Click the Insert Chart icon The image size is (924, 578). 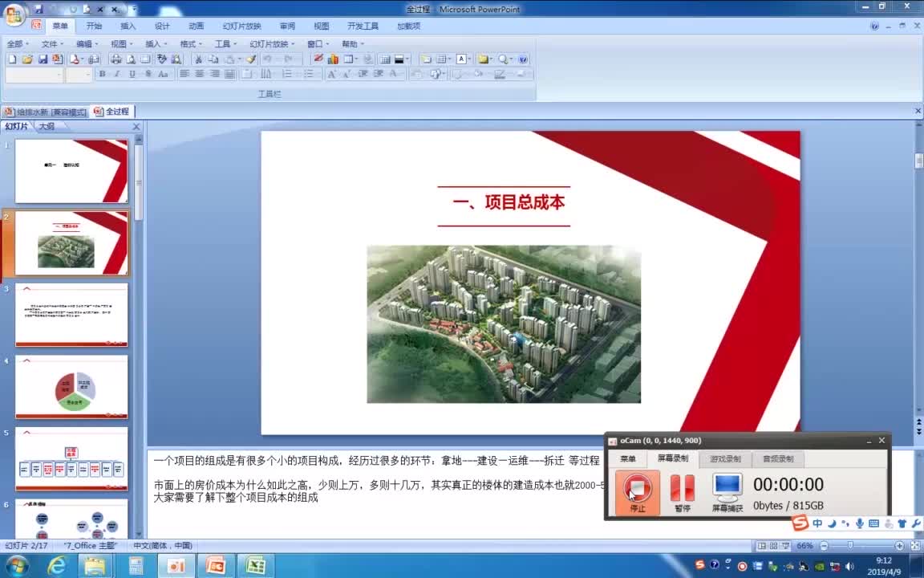click(x=333, y=59)
